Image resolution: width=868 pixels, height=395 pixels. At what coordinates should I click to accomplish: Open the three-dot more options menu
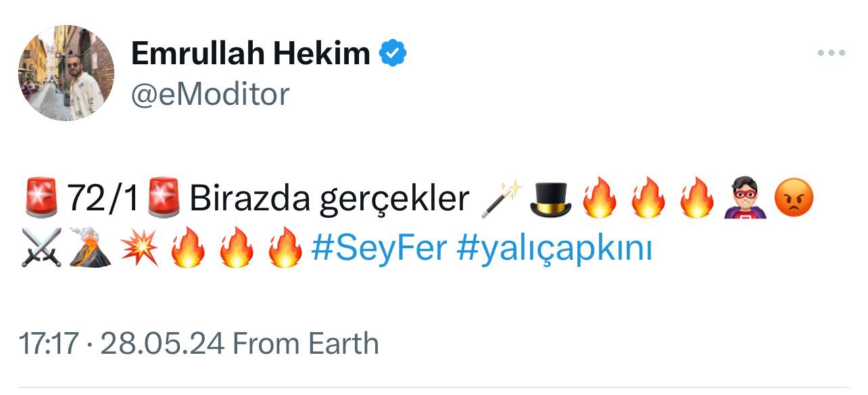pos(831,53)
